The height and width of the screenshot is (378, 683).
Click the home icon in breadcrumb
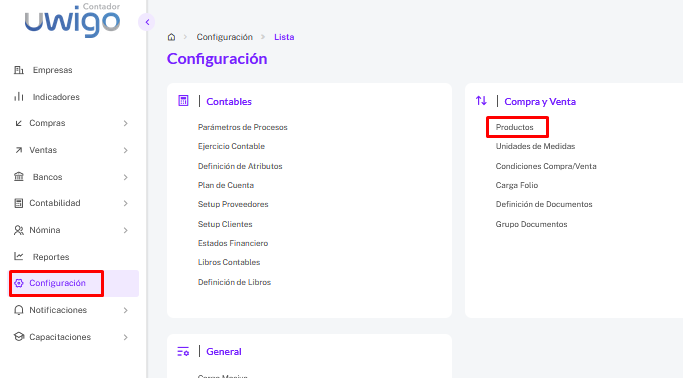[x=171, y=37]
